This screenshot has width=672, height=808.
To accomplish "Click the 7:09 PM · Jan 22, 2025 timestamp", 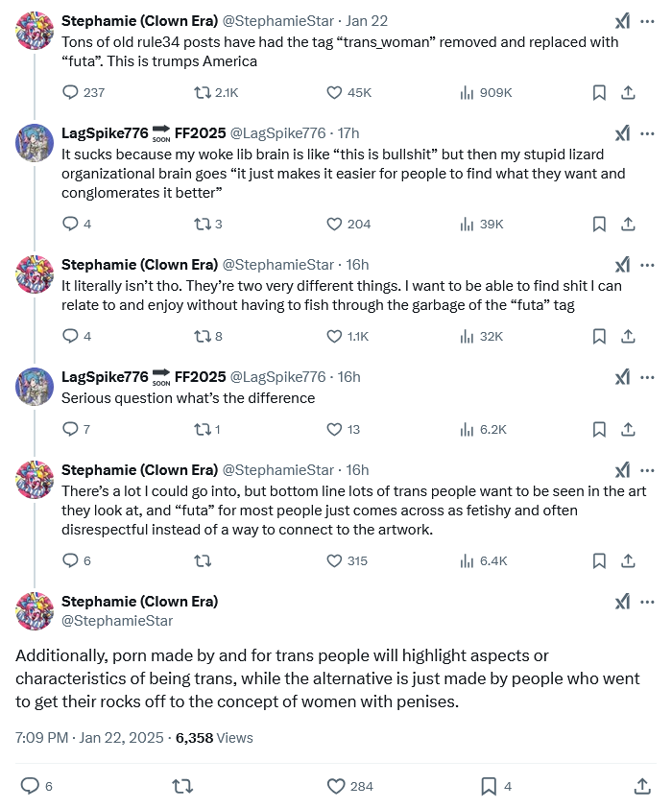I will click(x=89, y=738).
